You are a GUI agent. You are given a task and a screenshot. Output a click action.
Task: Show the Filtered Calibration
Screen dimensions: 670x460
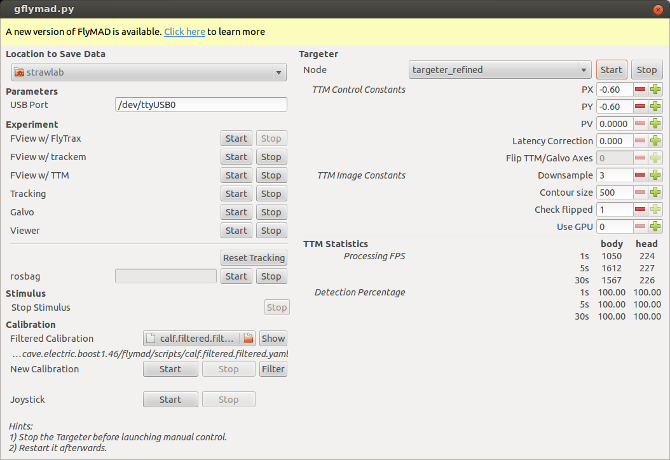tap(273, 338)
